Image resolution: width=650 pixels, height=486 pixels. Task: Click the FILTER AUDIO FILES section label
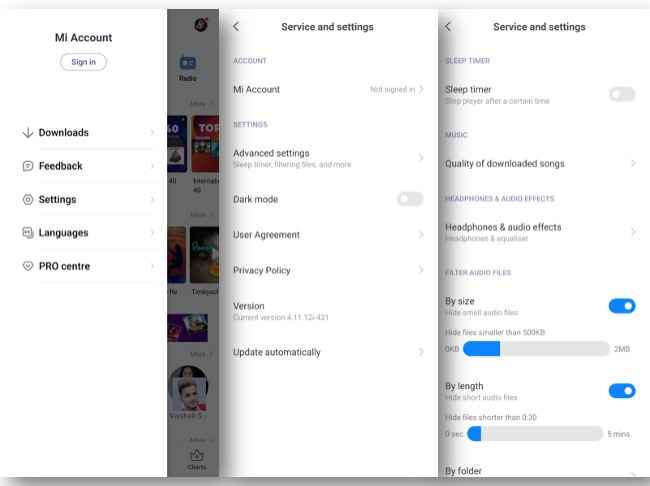(478, 273)
